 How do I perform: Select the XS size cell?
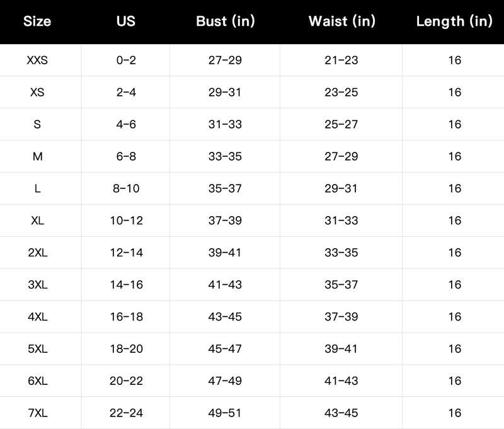click(37, 93)
